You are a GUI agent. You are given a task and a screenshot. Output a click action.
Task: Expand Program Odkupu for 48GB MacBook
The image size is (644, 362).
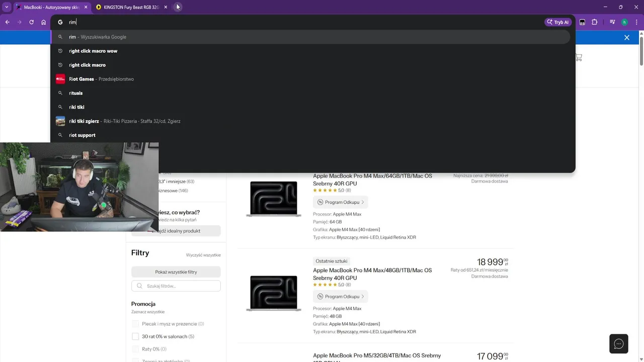coord(341,297)
